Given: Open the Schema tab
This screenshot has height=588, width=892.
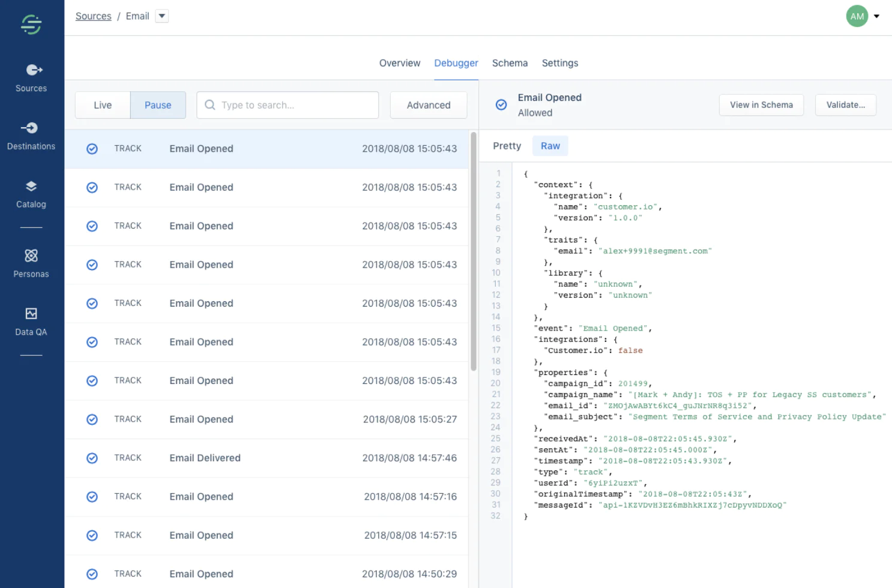Looking at the screenshot, I should click(510, 62).
